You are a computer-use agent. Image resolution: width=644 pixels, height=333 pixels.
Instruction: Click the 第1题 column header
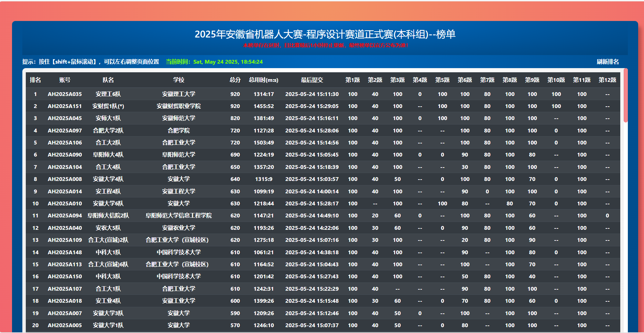tap(353, 80)
